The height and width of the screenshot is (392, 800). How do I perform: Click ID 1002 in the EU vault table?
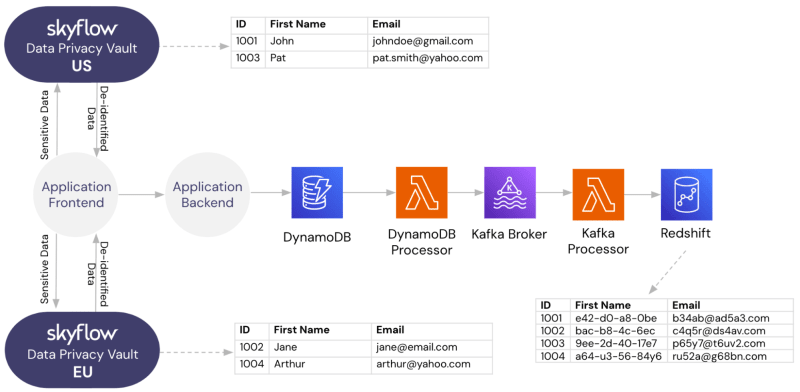point(252,348)
